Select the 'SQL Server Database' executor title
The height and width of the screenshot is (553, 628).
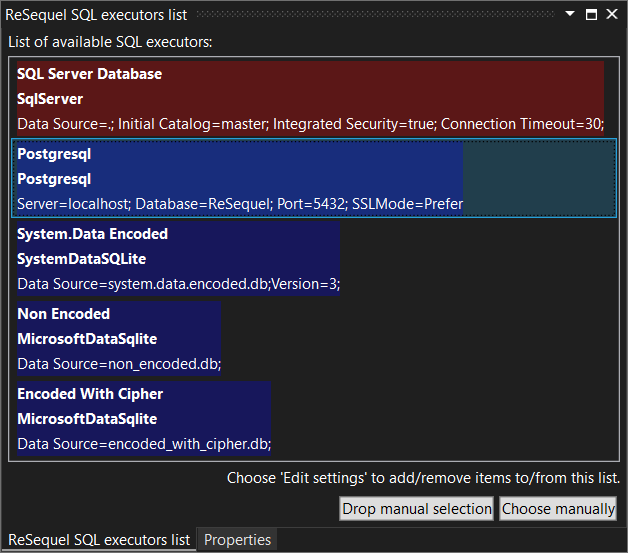(89, 74)
